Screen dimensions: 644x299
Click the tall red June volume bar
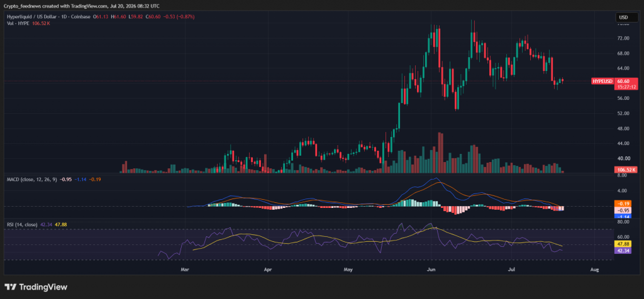[x=441, y=153]
